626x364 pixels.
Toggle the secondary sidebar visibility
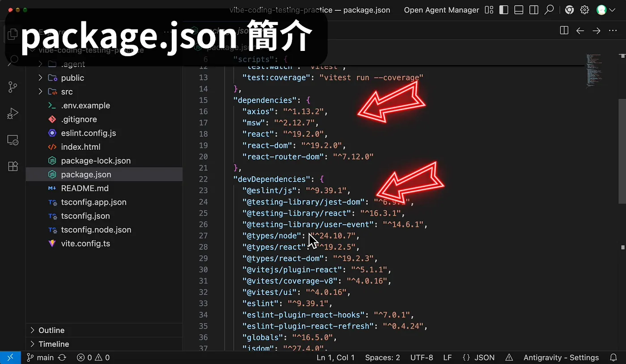click(x=533, y=10)
